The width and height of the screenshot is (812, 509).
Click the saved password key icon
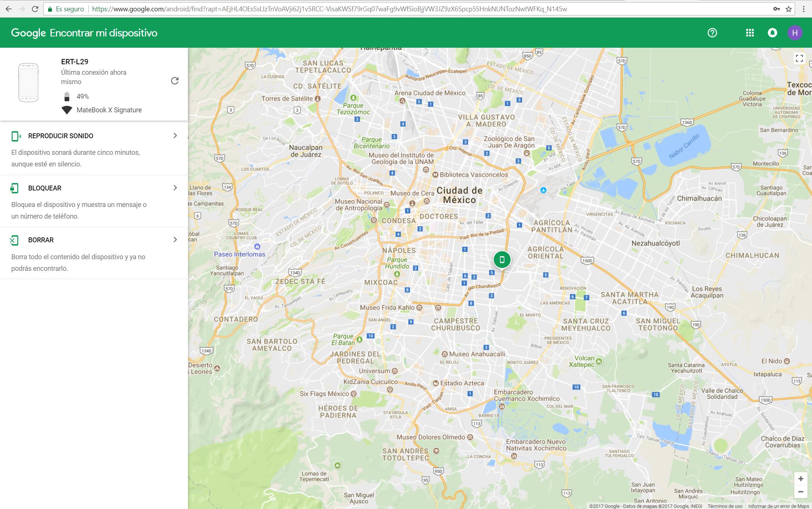(776, 9)
